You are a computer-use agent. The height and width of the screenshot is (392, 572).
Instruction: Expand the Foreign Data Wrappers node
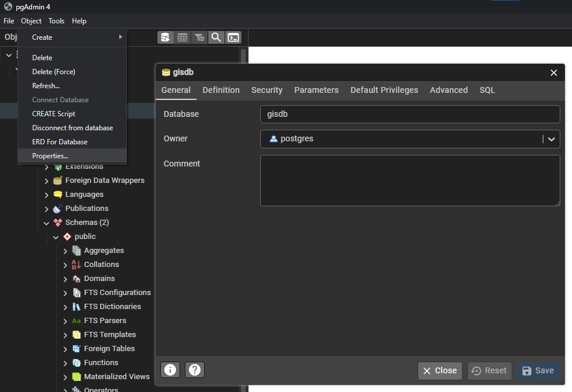click(46, 181)
